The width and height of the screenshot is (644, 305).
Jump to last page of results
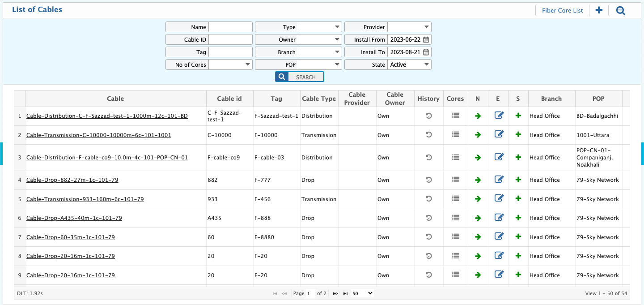coord(345,293)
